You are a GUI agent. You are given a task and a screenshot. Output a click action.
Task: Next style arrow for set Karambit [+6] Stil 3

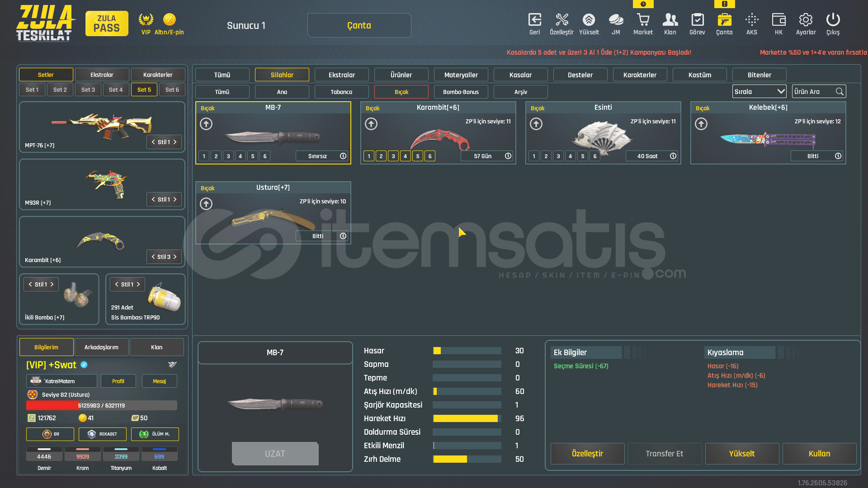(175, 257)
